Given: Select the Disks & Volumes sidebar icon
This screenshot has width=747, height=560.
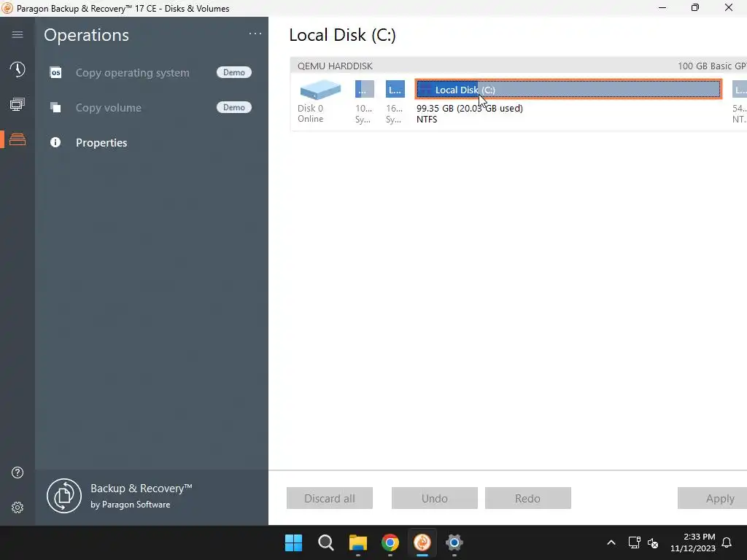Looking at the screenshot, I should pos(18,139).
